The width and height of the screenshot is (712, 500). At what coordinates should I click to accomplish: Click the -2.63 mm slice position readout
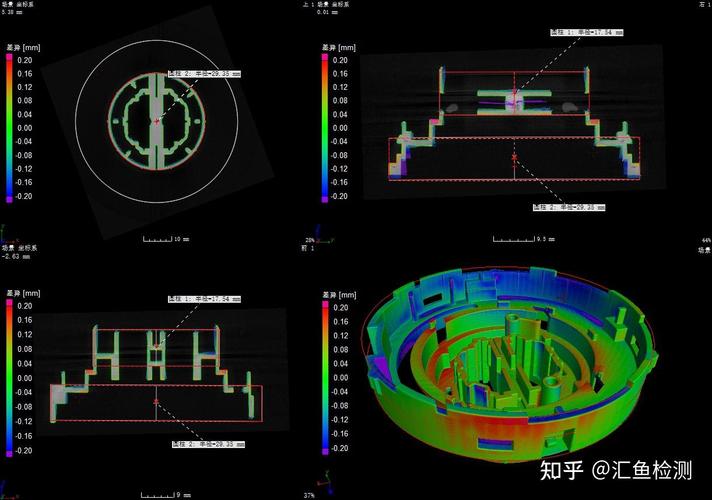16,257
